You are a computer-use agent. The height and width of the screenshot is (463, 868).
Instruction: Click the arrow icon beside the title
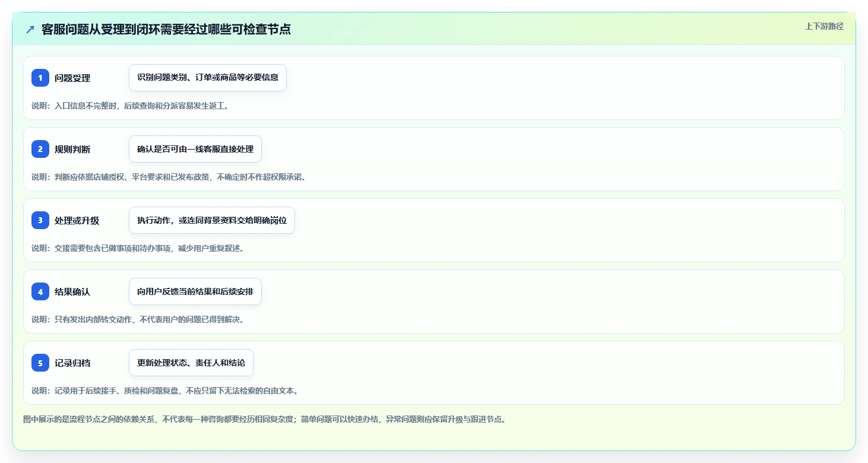pyautogui.click(x=30, y=29)
